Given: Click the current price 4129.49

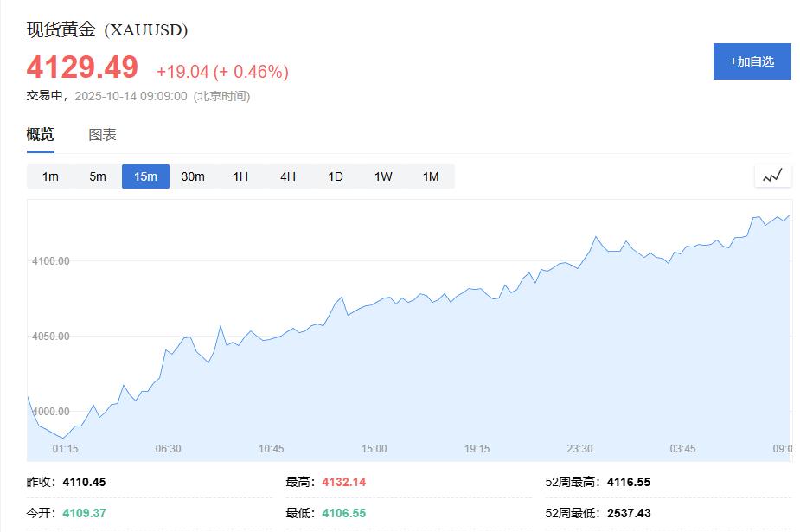Looking at the screenshot, I should click(x=81, y=67).
